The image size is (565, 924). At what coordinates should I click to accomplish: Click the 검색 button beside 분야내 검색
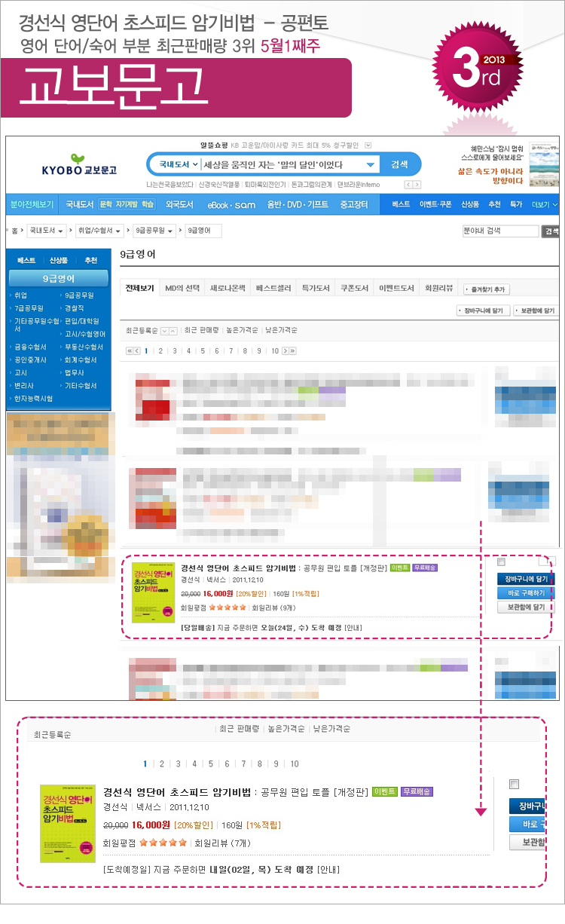(x=551, y=231)
